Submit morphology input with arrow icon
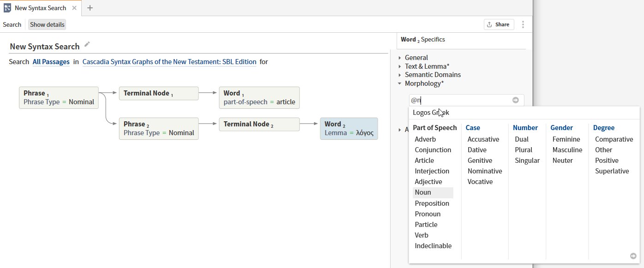 516,100
